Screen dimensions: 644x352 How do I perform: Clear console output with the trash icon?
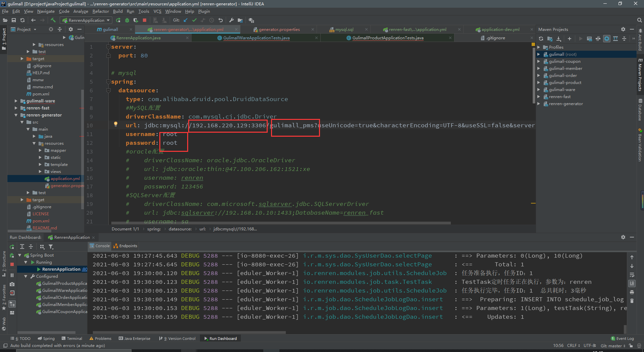(632, 301)
